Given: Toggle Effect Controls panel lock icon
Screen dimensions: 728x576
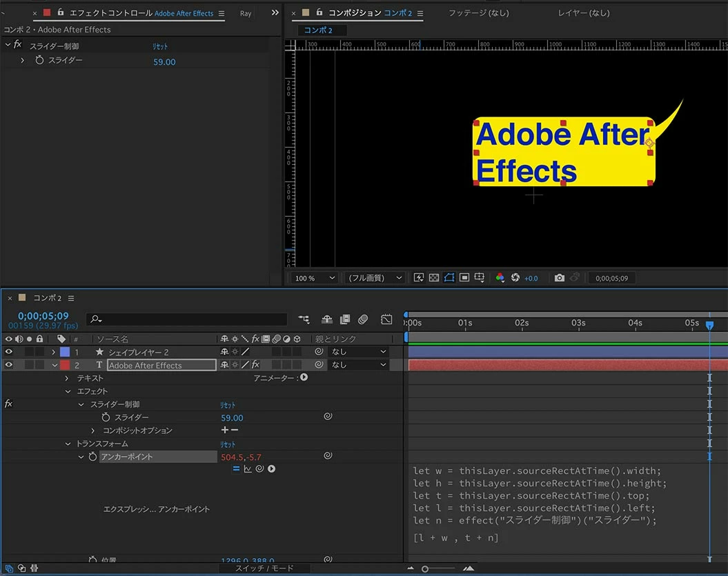Looking at the screenshot, I should [x=60, y=12].
